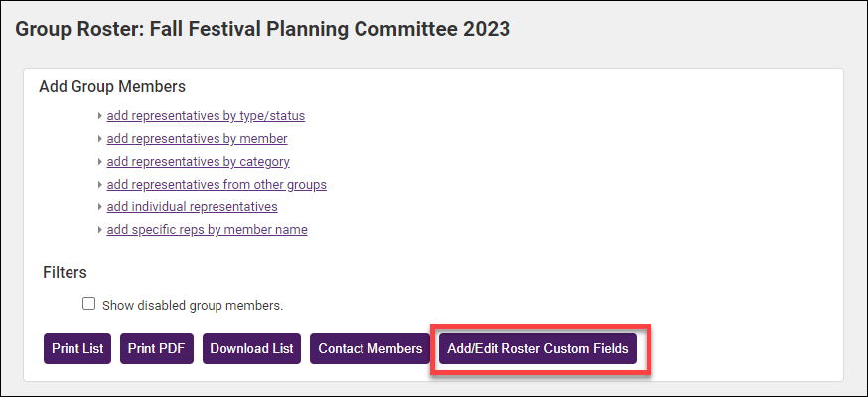
Task: Click the Print PDF button
Action: click(x=157, y=349)
